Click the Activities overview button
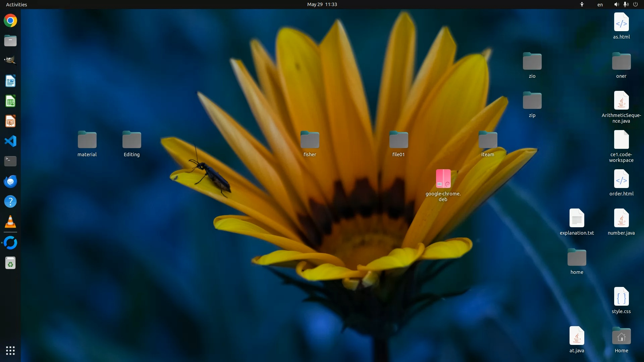The width and height of the screenshot is (644, 362). (x=16, y=4)
